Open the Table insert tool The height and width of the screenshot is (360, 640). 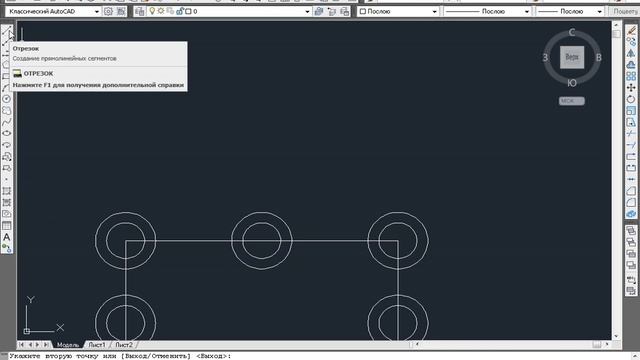(x=7, y=225)
